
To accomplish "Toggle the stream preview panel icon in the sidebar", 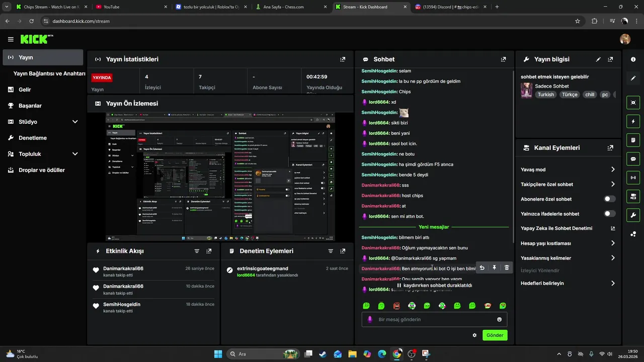I will 633,103.
